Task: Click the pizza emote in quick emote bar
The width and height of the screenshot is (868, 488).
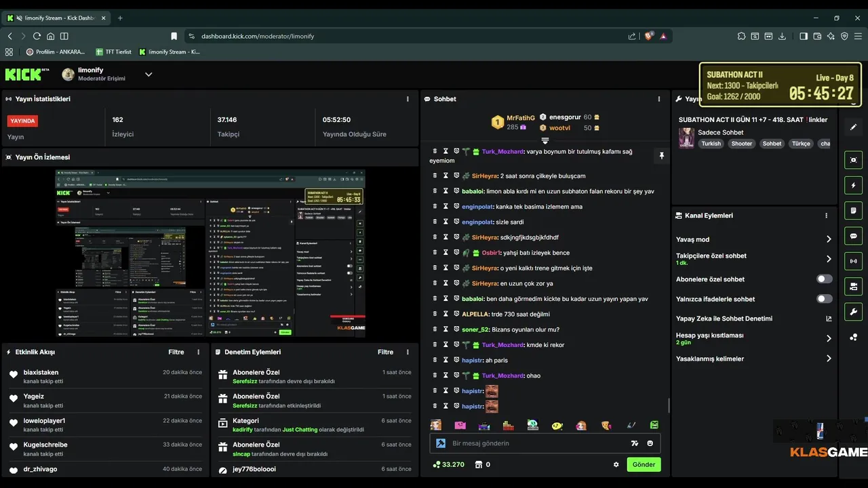Action: [x=606, y=426]
